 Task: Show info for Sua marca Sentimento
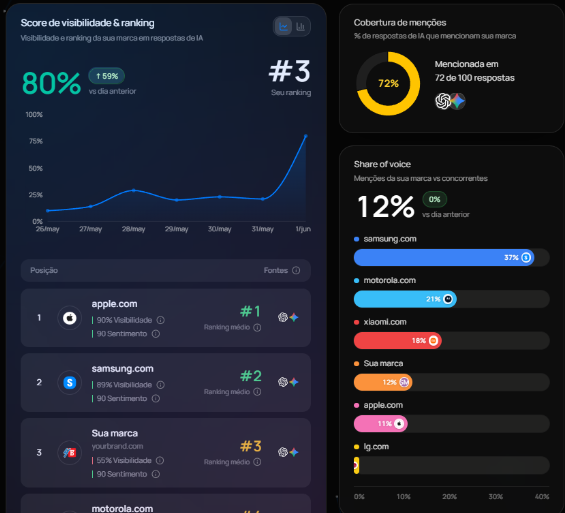click(x=156, y=474)
